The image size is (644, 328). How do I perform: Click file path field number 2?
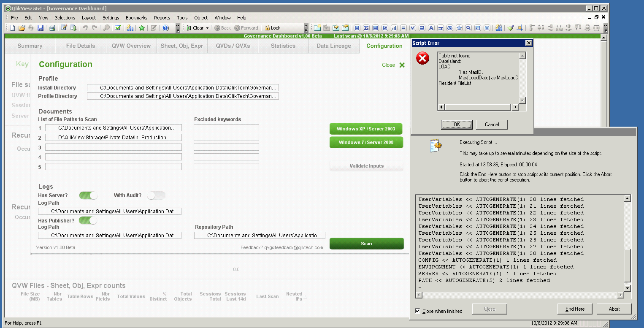pyautogui.click(x=114, y=138)
